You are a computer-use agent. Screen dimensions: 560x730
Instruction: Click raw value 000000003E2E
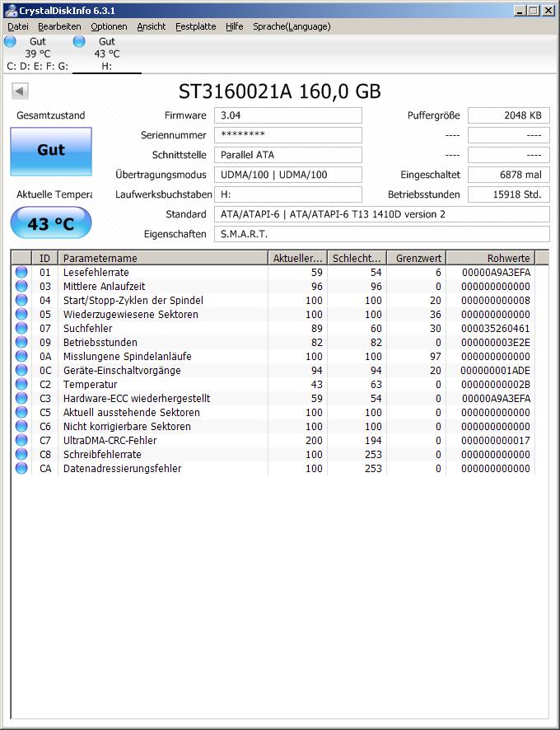pos(495,342)
